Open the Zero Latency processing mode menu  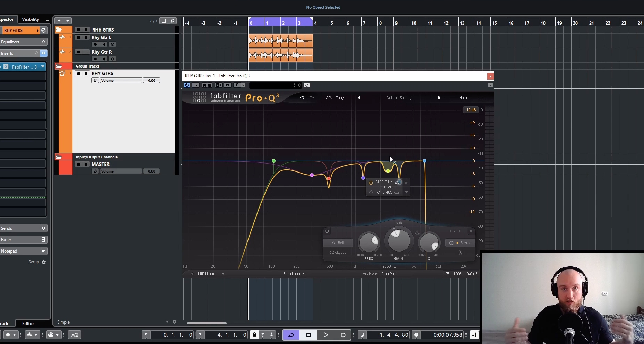tap(294, 274)
